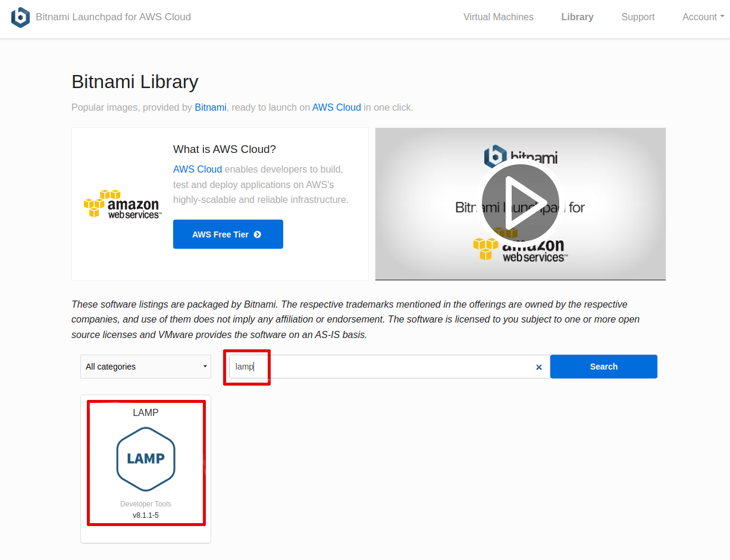Screen dimensions: 730x560
Task: Open the Support nav item
Action: point(638,17)
